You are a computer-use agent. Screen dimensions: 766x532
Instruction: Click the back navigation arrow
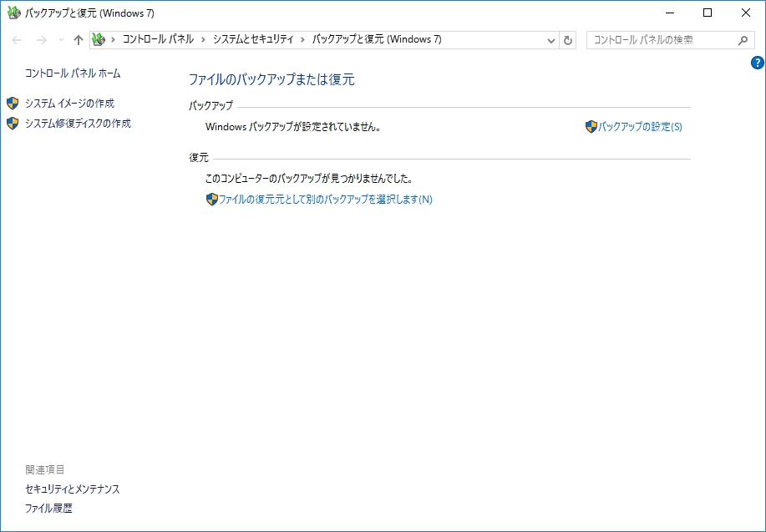tap(15, 39)
